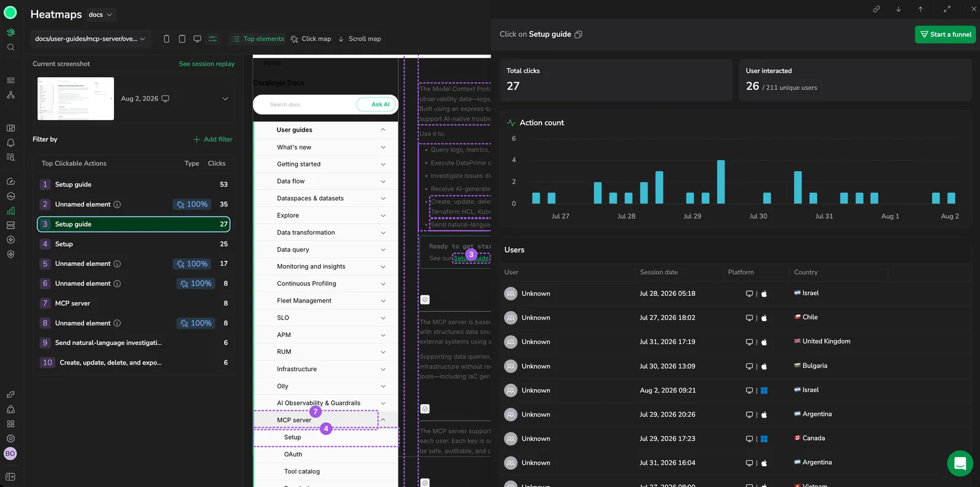Switch heatmap to desktop monitor view

197,39
